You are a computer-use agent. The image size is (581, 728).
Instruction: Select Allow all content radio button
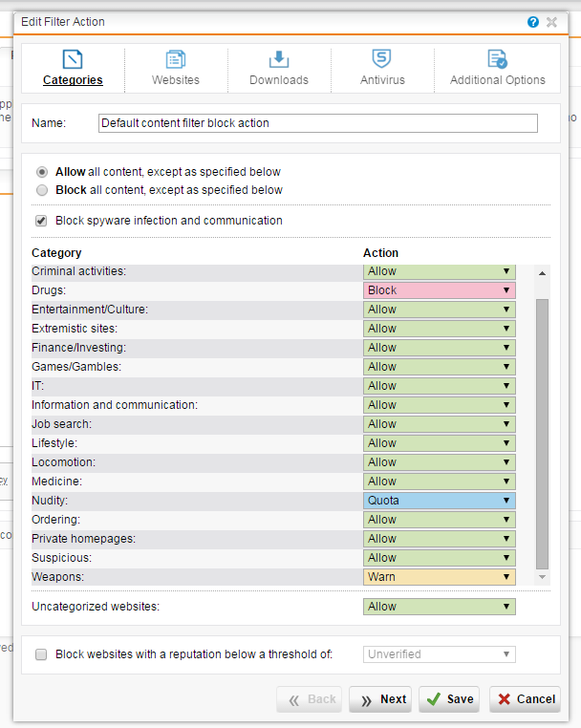(42, 172)
